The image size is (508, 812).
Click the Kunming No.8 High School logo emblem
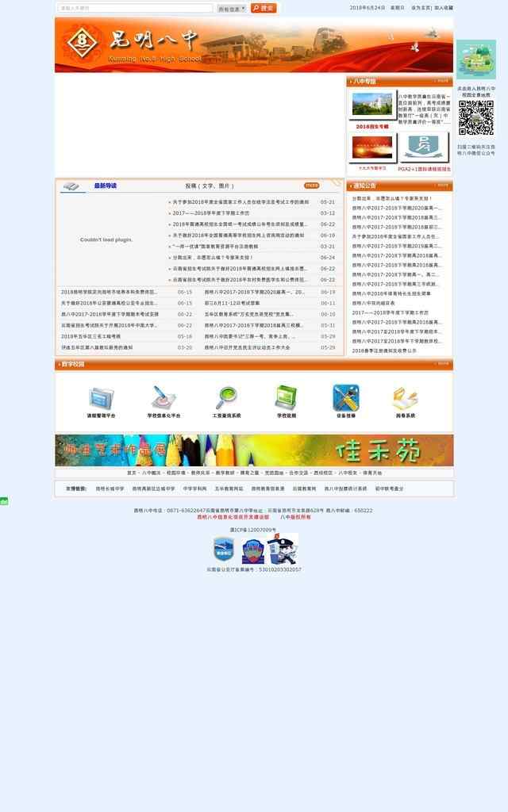pos(81,44)
